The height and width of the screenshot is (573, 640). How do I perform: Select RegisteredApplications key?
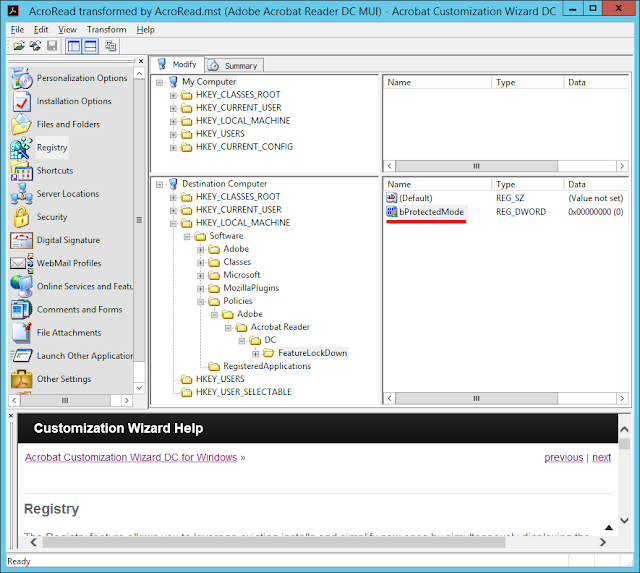(267, 366)
